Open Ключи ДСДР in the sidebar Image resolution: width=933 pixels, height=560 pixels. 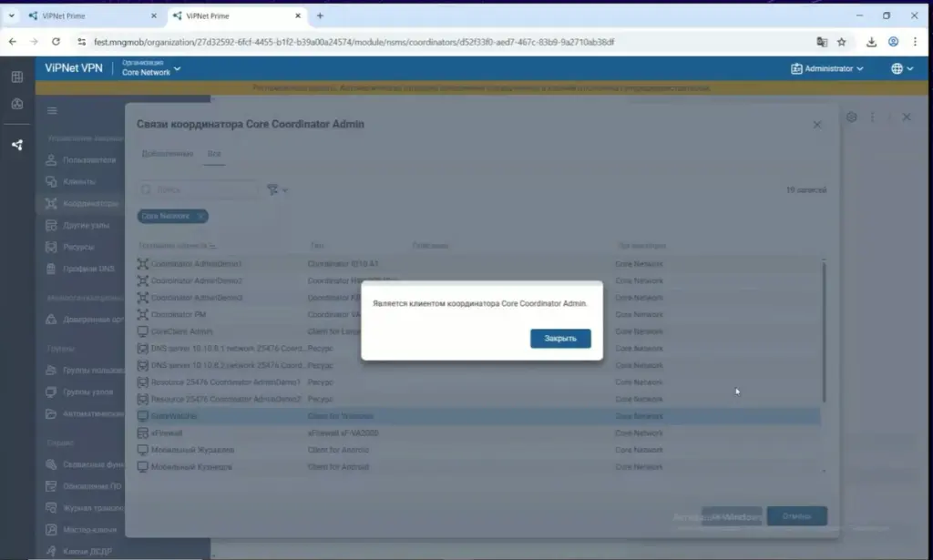pos(78,551)
